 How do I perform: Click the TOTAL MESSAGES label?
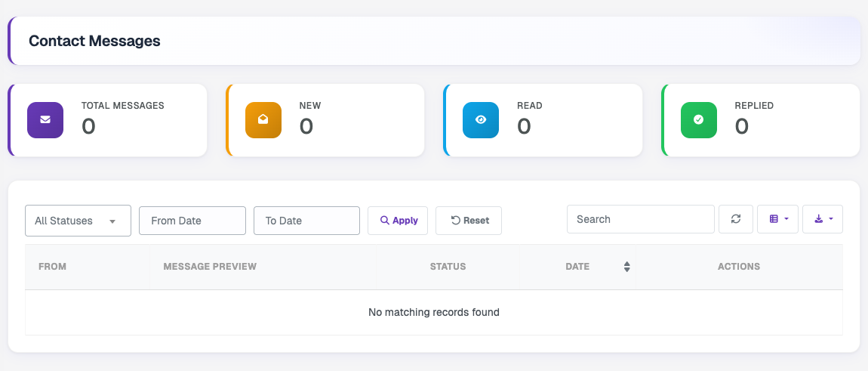click(123, 105)
